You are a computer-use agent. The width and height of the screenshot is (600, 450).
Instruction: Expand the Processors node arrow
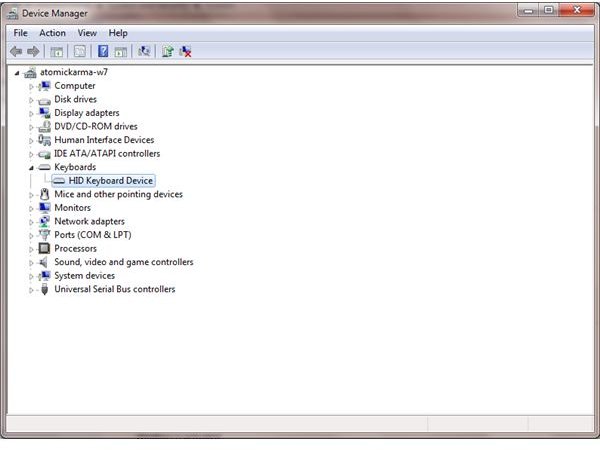31,249
